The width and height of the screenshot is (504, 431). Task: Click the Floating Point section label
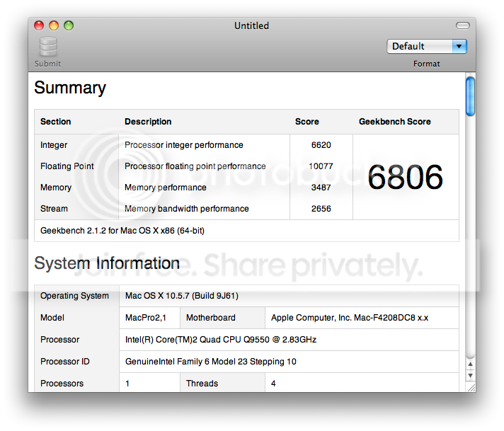[67, 166]
